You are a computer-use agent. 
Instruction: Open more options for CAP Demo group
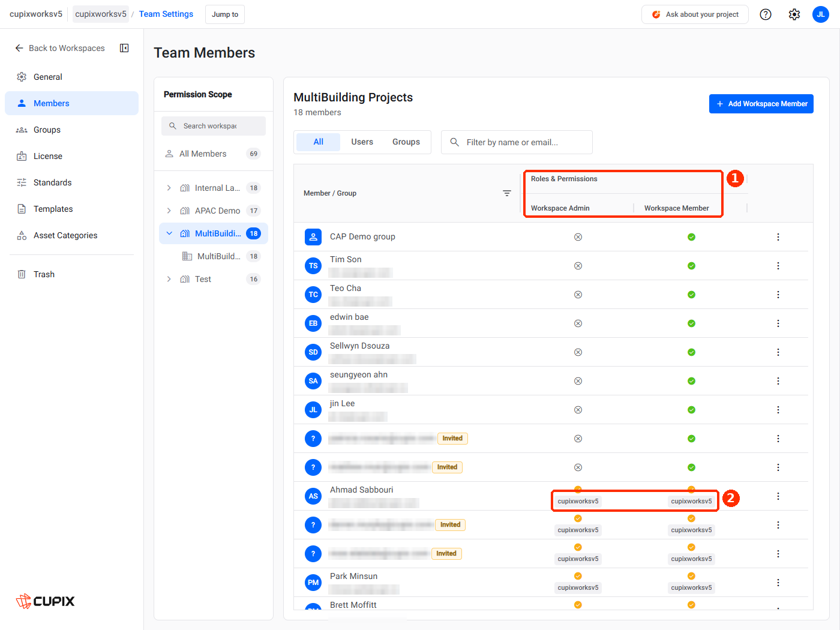tap(778, 237)
